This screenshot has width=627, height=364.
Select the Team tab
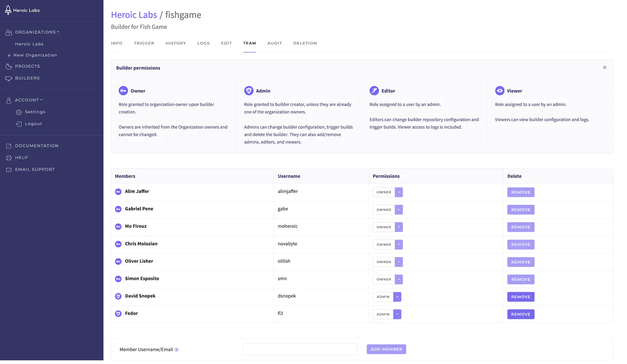pyautogui.click(x=249, y=43)
